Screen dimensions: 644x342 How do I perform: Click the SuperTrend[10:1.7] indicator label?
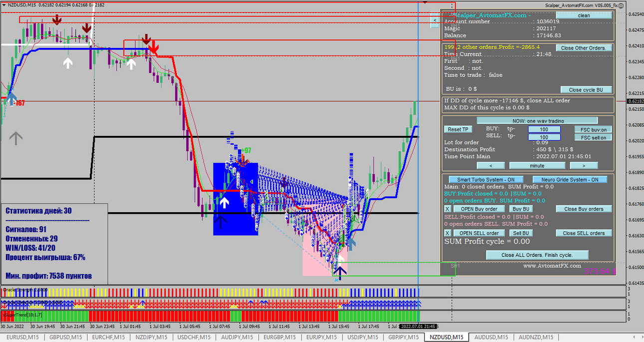pyautogui.click(x=22, y=315)
